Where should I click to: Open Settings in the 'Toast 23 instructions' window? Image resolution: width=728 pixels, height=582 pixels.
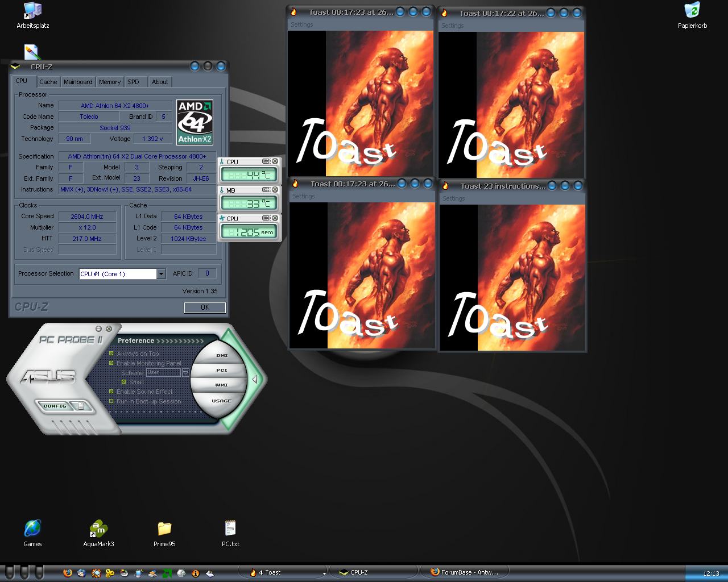pyautogui.click(x=453, y=198)
